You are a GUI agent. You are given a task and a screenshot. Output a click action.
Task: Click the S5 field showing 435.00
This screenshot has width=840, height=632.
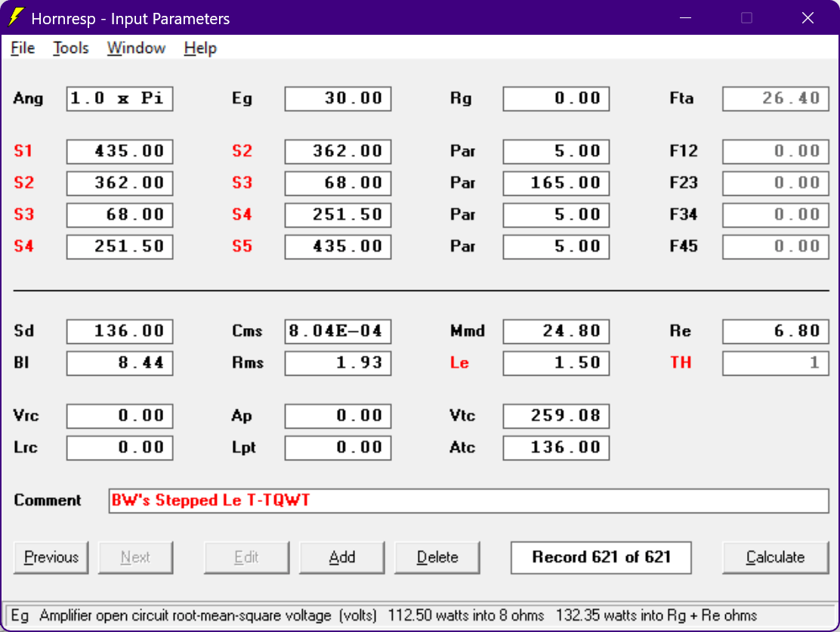pyautogui.click(x=338, y=246)
